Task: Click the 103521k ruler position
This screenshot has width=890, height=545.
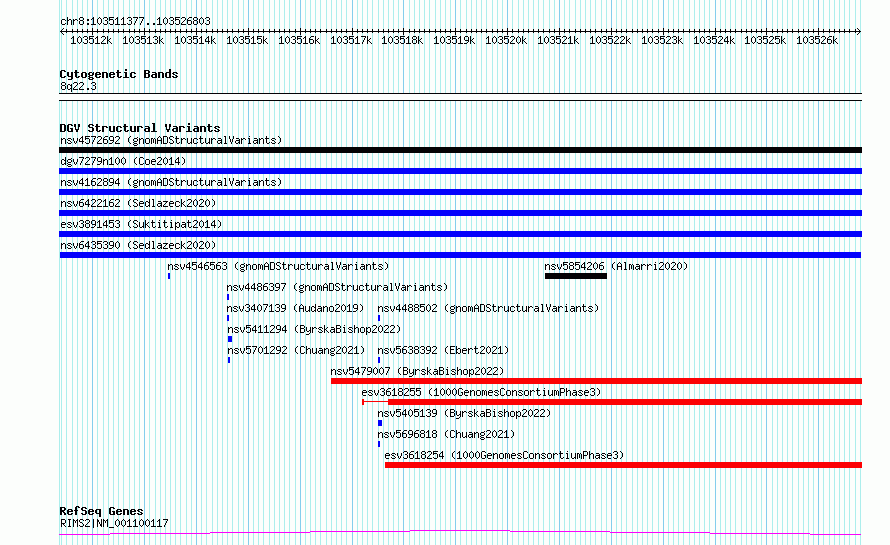Action: 558,40
